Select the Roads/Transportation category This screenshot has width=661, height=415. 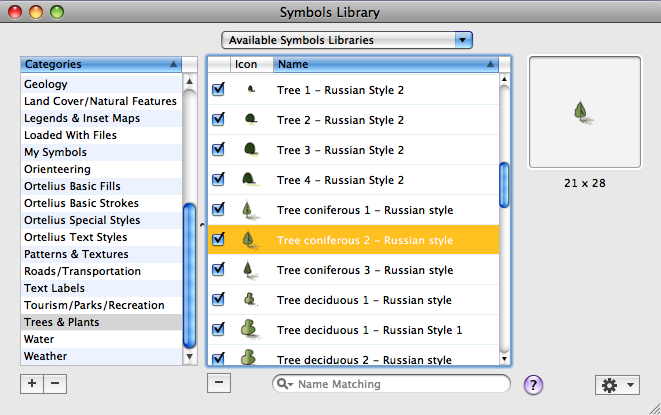[82, 271]
